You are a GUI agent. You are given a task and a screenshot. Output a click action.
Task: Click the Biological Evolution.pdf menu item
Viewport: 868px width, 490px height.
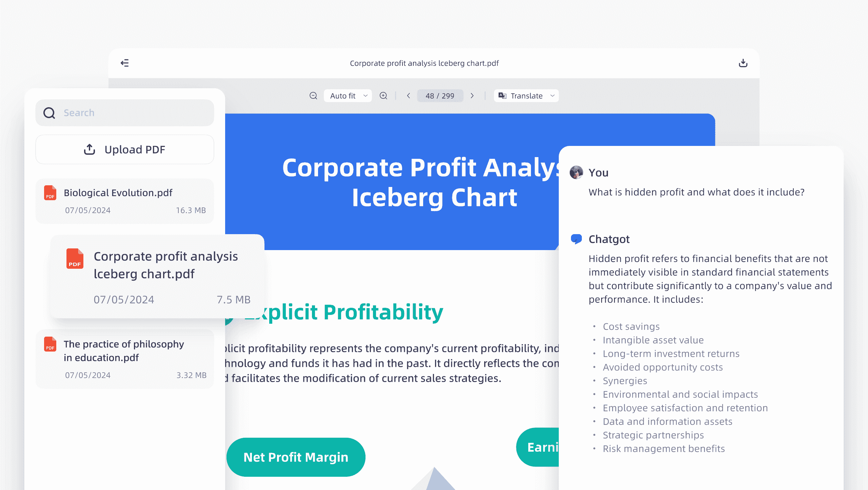click(x=124, y=200)
